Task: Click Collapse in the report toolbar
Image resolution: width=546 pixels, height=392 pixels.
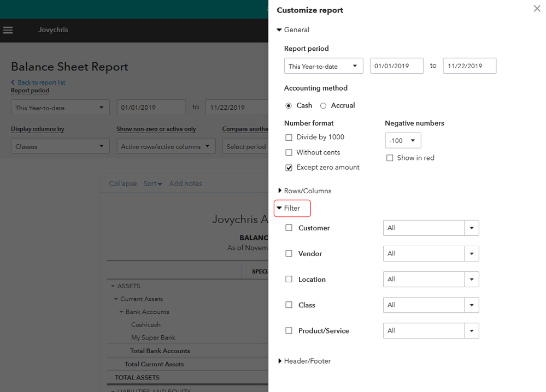Action: tap(123, 183)
